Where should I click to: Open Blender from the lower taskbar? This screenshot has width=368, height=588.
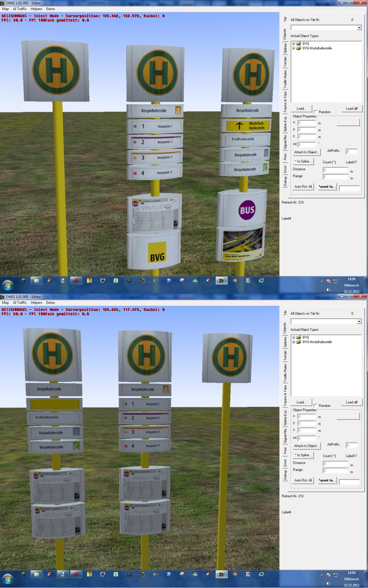tap(234, 574)
